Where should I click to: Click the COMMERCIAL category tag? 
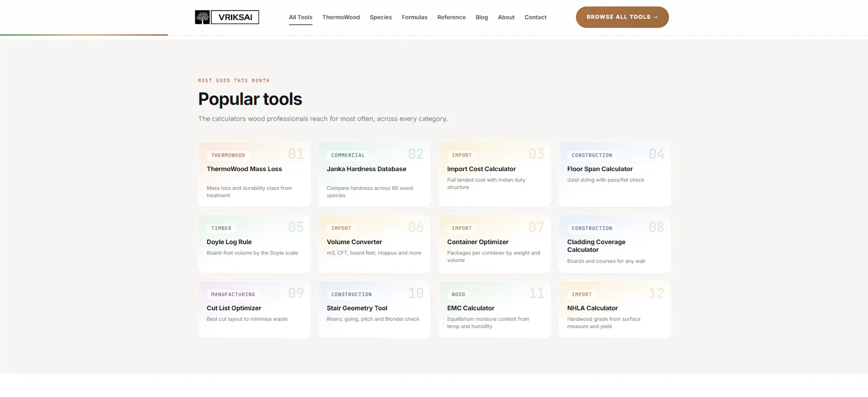pos(348,156)
